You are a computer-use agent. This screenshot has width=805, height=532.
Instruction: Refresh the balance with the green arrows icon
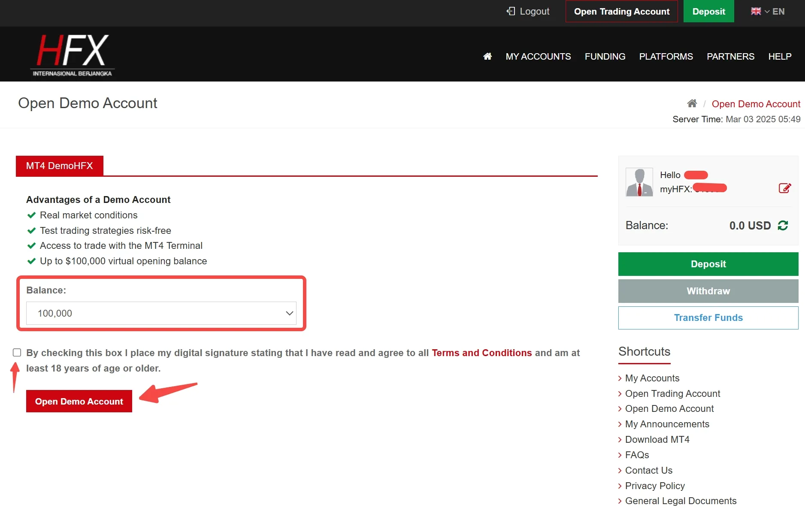[783, 226]
